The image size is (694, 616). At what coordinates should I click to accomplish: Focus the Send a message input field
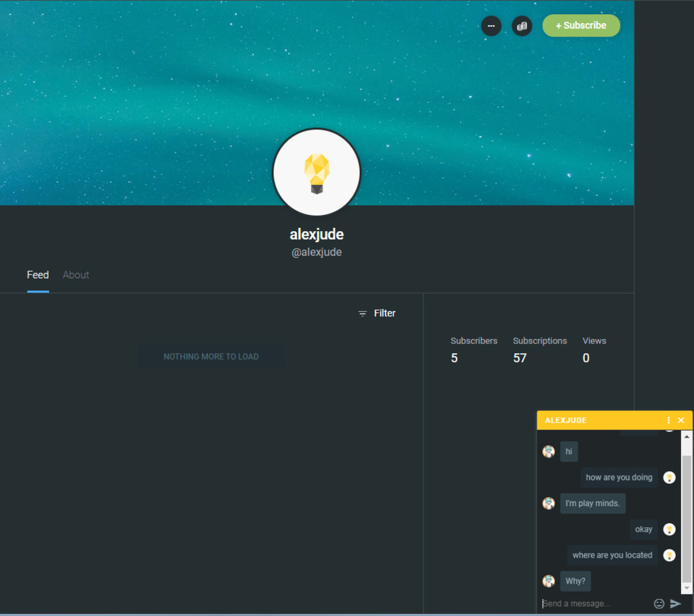594,603
